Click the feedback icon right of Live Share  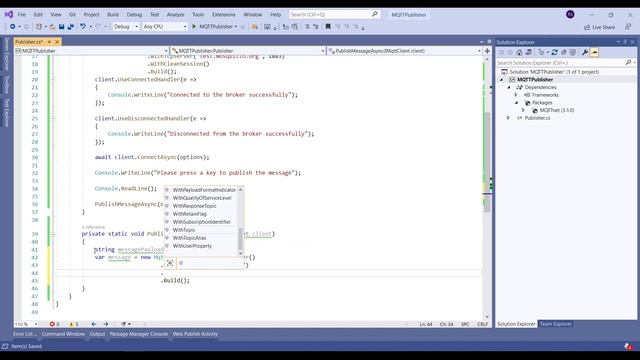coord(628,27)
